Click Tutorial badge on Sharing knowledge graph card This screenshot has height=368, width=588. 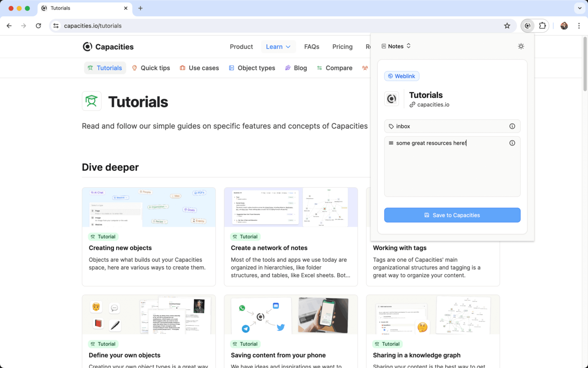(388, 344)
